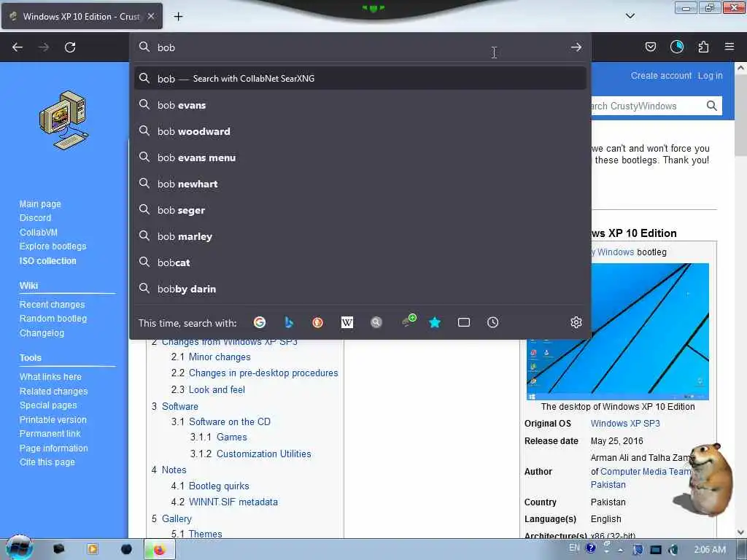Search this time with DuckDuckGo
This screenshot has width=747, height=560.
(318, 323)
